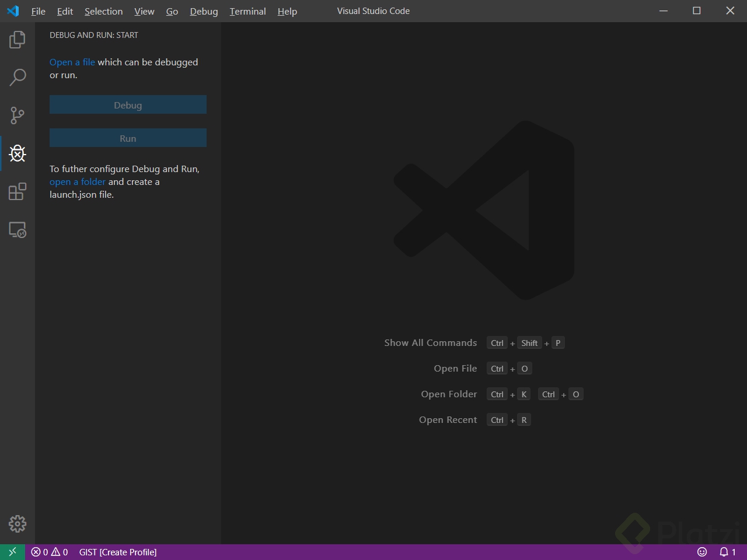Screen dimensions: 747x560
Task: Open the Go menu
Action: tap(172, 11)
